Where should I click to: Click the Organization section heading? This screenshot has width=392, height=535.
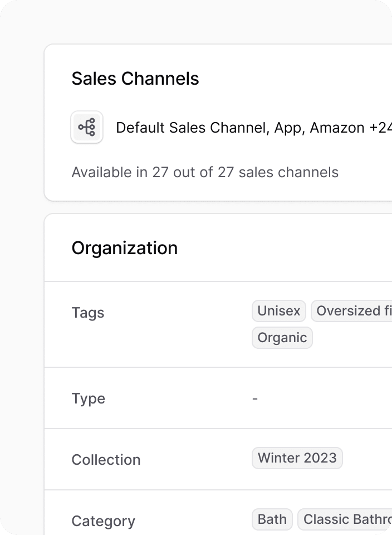click(125, 248)
